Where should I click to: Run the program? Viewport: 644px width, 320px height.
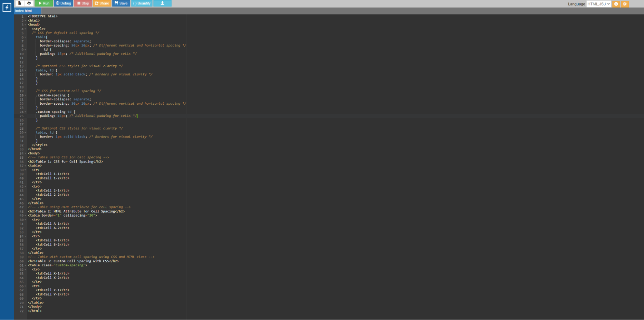tap(44, 3)
